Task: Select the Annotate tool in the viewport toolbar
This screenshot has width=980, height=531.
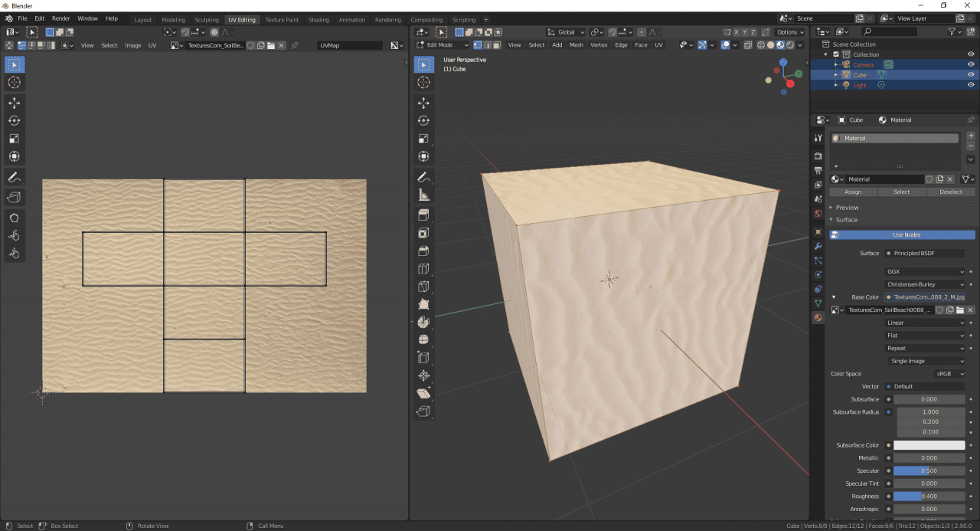Action: coord(424,176)
